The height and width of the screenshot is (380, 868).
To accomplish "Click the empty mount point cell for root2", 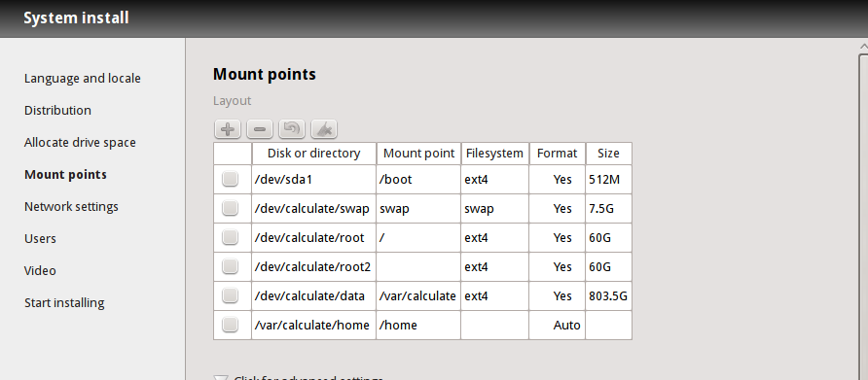I will (418, 267).
